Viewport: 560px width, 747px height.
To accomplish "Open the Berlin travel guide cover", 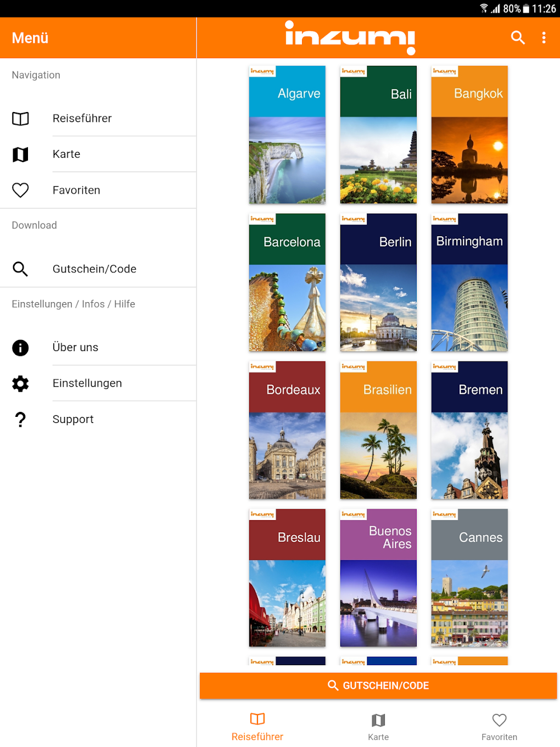I will coord(378,282).
